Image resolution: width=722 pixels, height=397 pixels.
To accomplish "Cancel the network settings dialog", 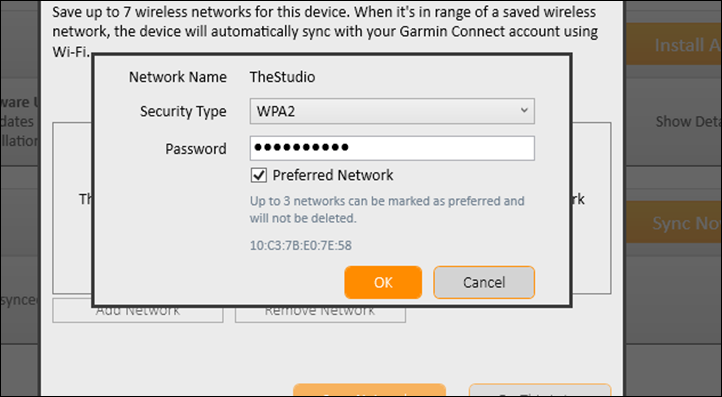I will pos(484,282).
